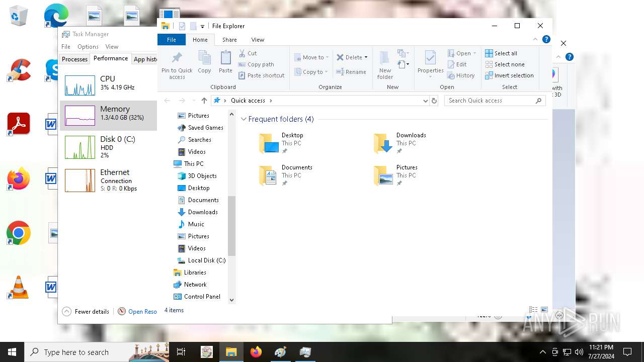Collapse the ribbon with chevron

click(x=535, y=39)
